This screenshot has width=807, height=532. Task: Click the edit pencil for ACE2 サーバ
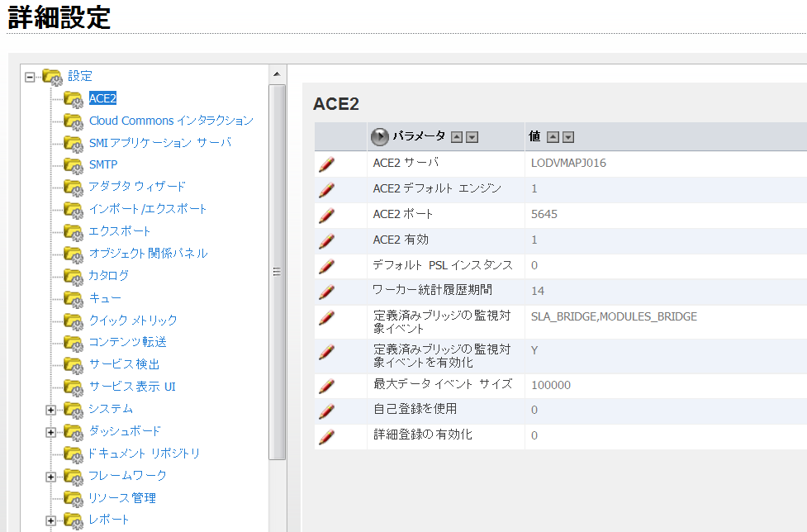(326, 164)
